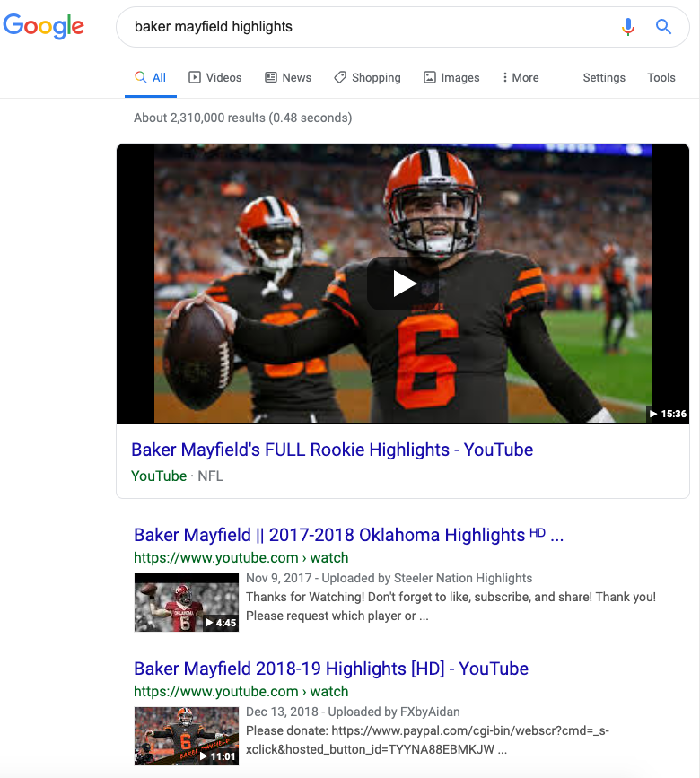Activate voice search microphone icon
Viewport: 700px width, 778px height.
pos(628,27)
